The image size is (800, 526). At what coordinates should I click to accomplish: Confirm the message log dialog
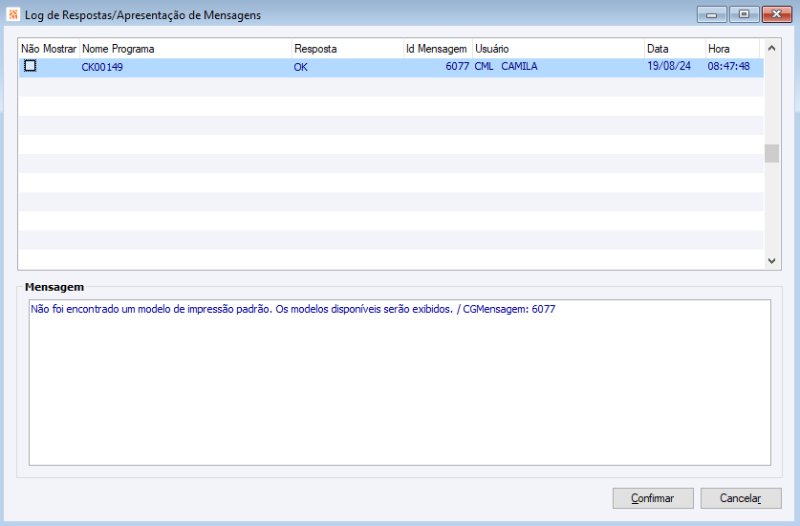(x=653, y=498)
